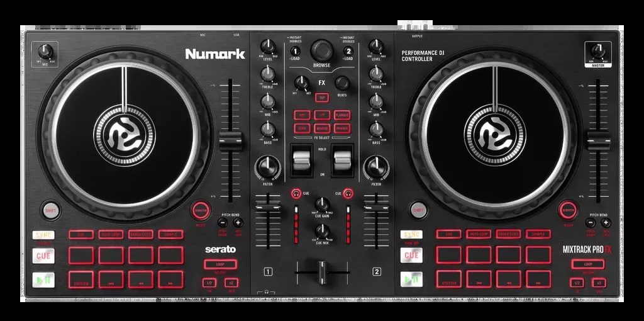This screenshot has width=644, height=321.
Task: Click the channel 1 volume fader
Action: click(x=268, y=208)
